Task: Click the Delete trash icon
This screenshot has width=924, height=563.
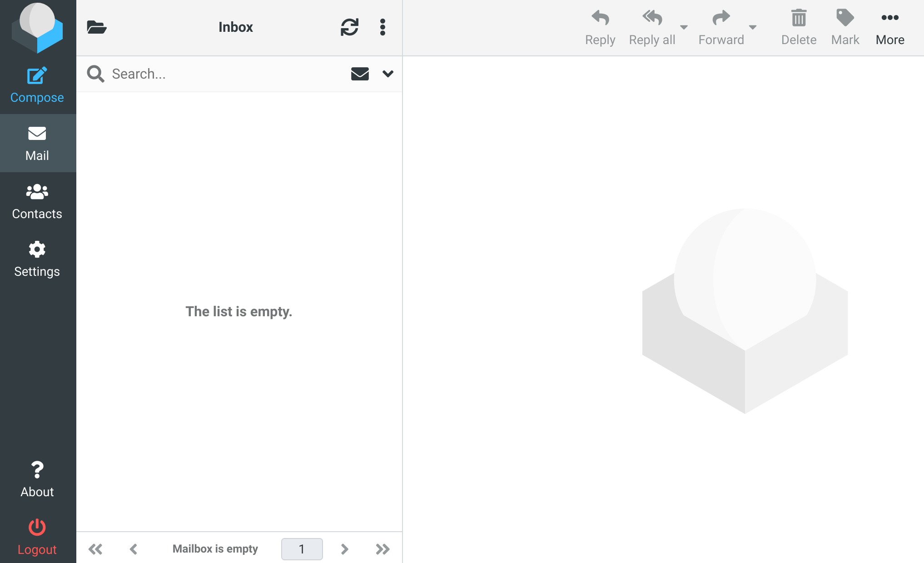Action: (x=798, y=18)
